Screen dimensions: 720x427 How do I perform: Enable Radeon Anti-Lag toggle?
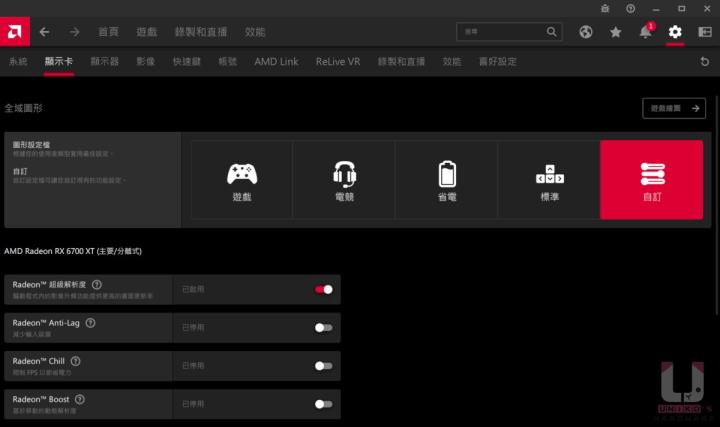[x=323, y=327]
